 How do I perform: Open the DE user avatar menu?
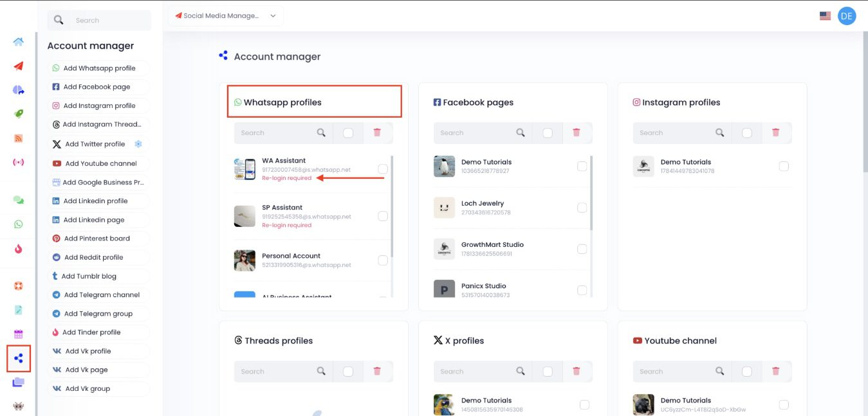pos(847,16)
